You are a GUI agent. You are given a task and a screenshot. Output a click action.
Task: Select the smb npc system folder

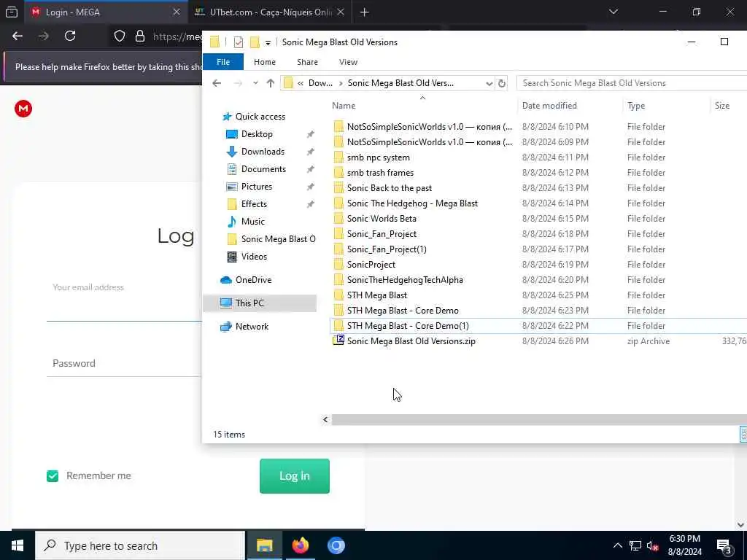(x=379, y=157)
